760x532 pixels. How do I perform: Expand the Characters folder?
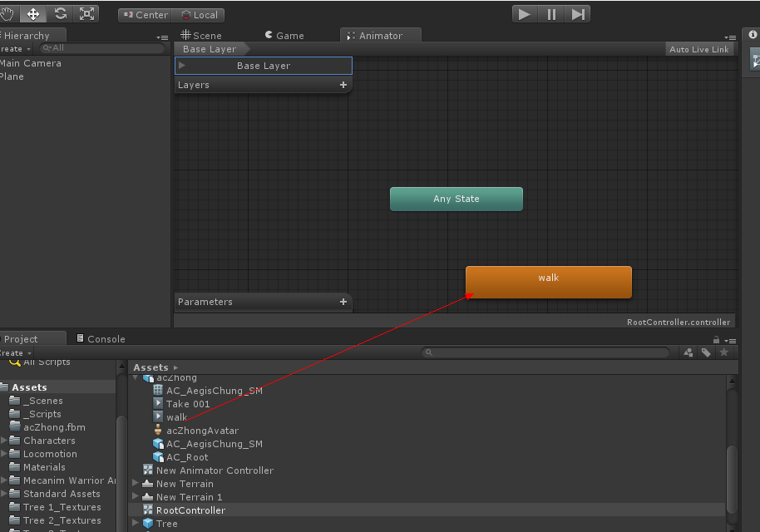click(x=4, y=441)
